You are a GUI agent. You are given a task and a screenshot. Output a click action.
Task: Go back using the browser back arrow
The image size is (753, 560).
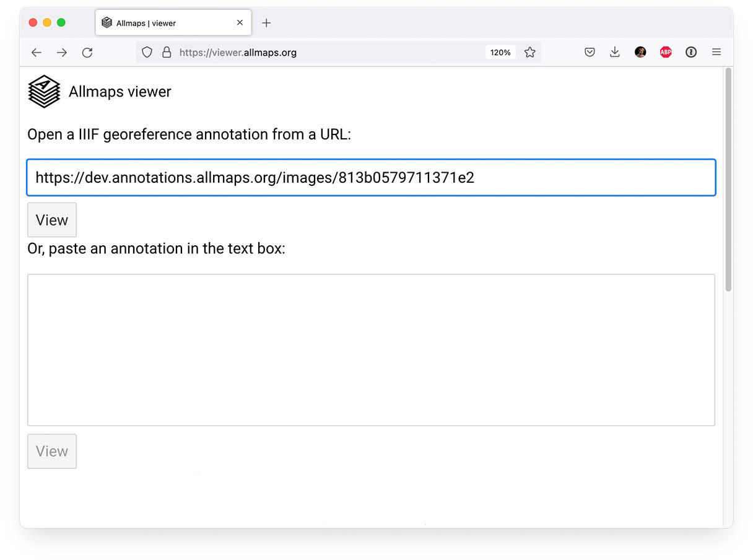pos(37,53)
